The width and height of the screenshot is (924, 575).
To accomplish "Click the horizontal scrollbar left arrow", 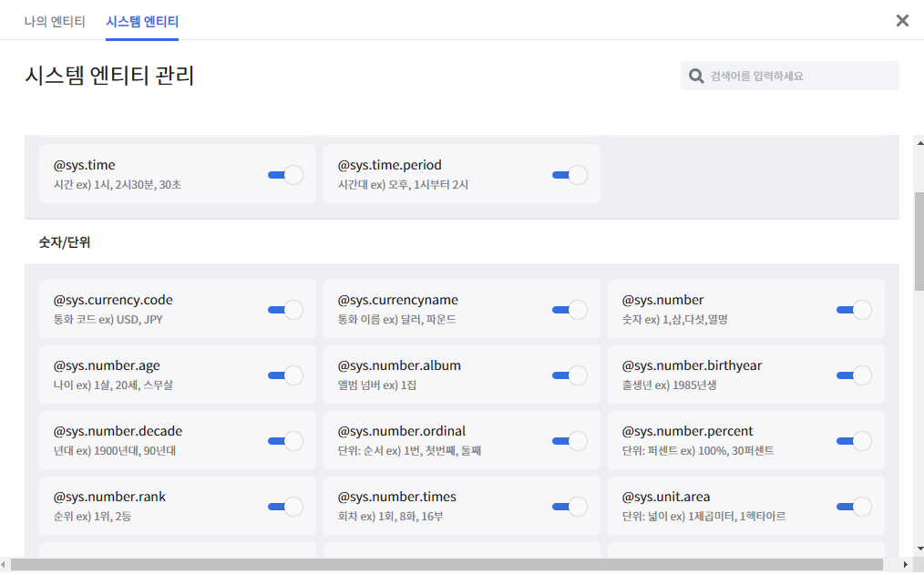I will [5, 565].
